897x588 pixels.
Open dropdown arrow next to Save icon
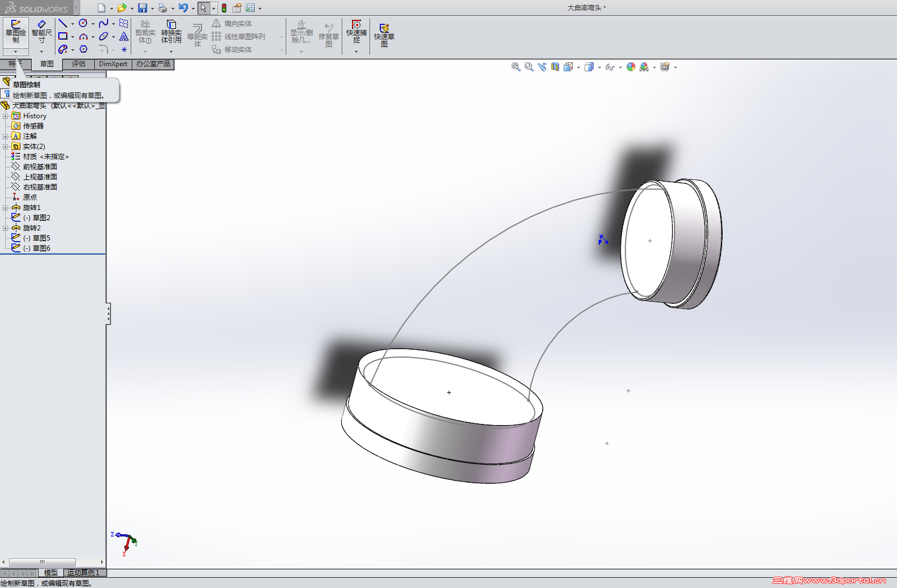click(152, 8)
